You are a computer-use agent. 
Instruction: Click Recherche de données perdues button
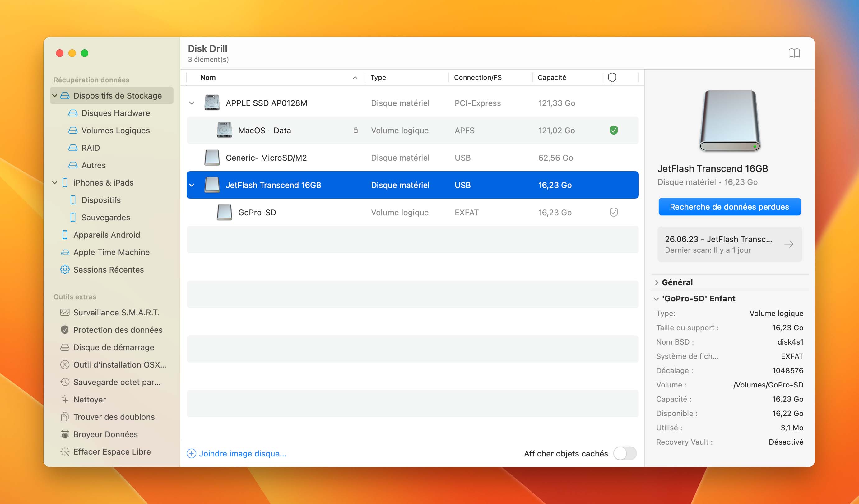pos(729,206)
